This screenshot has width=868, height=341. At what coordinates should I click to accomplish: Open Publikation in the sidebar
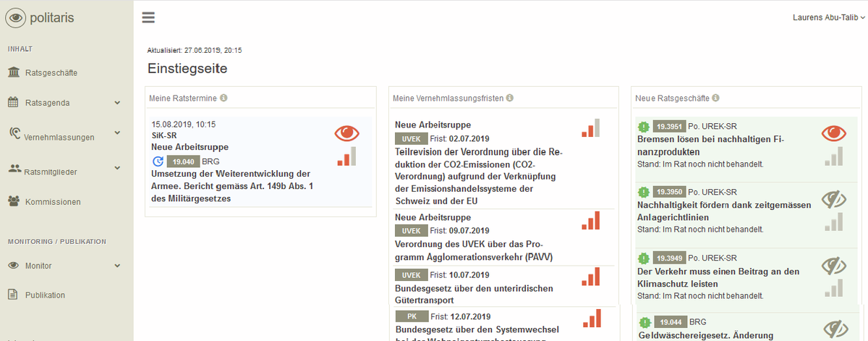click(x=45, y=295)
